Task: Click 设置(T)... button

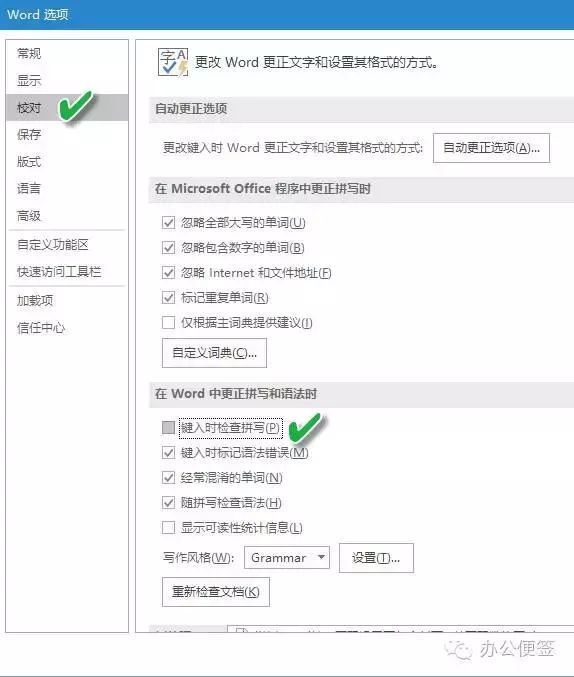Action: point(376,558)
